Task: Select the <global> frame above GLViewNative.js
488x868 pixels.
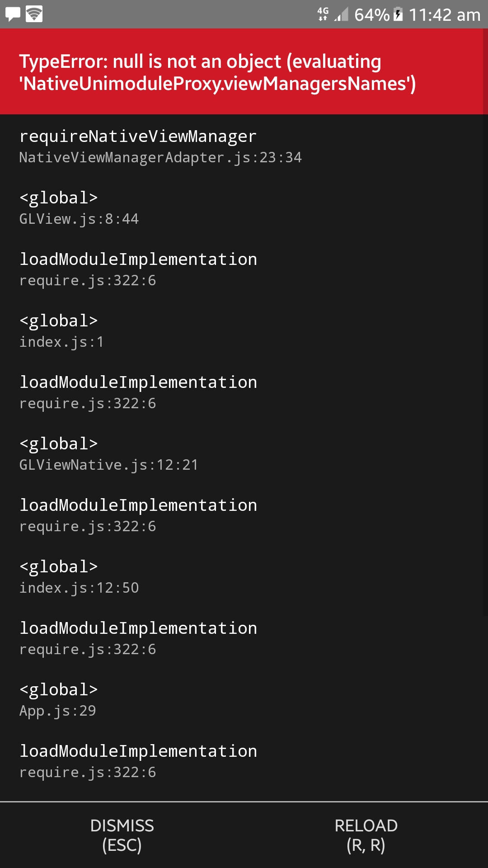Action: pos(58,443)
